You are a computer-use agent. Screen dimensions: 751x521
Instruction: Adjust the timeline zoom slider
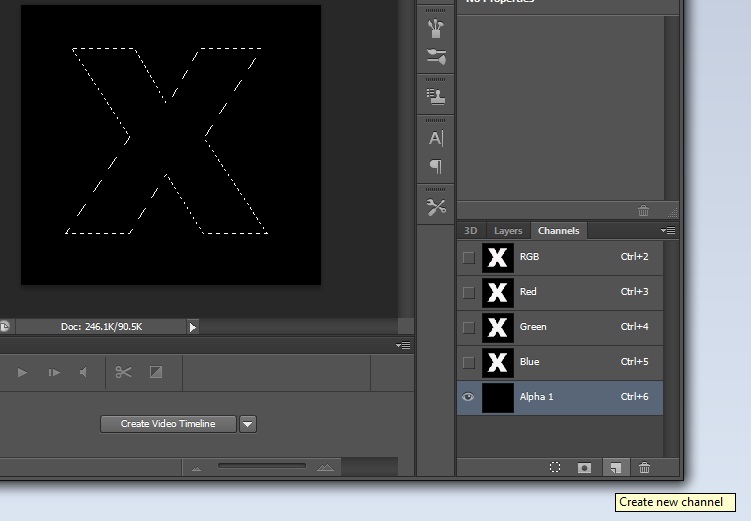[262, 465]
